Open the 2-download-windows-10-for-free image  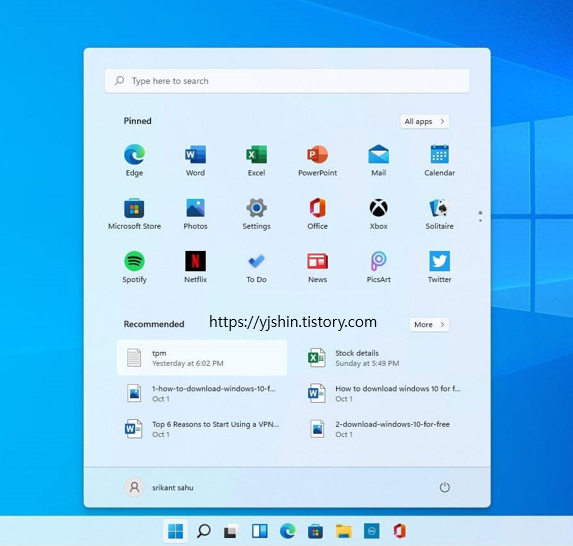pyautogui.click(x=385, y=429)
